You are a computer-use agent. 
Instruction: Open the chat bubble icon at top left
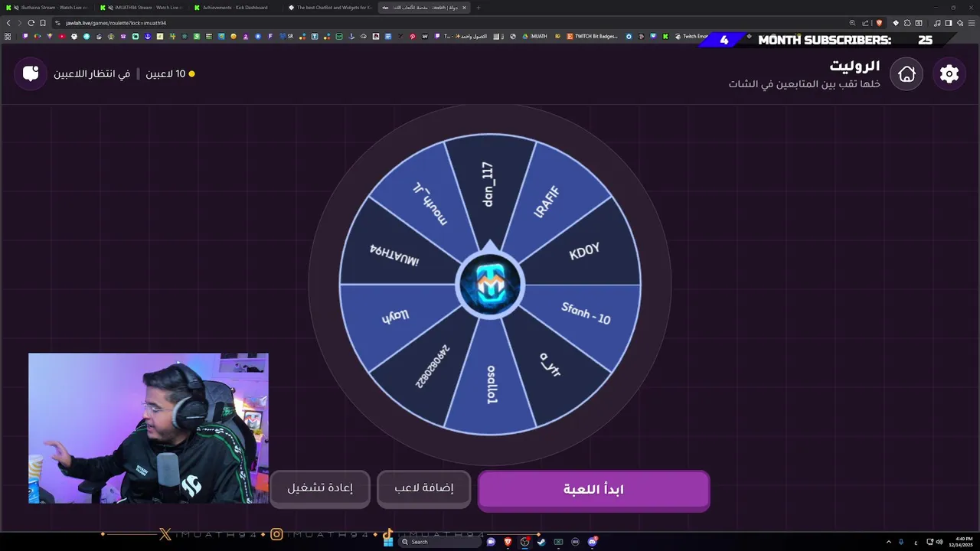point(31,73)
